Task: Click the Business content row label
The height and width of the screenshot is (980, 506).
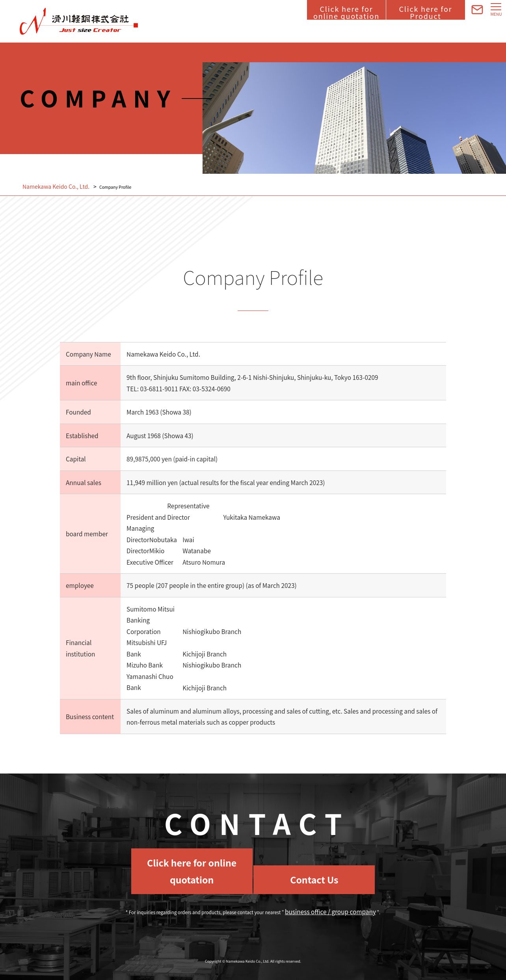Action: point(90,717)
